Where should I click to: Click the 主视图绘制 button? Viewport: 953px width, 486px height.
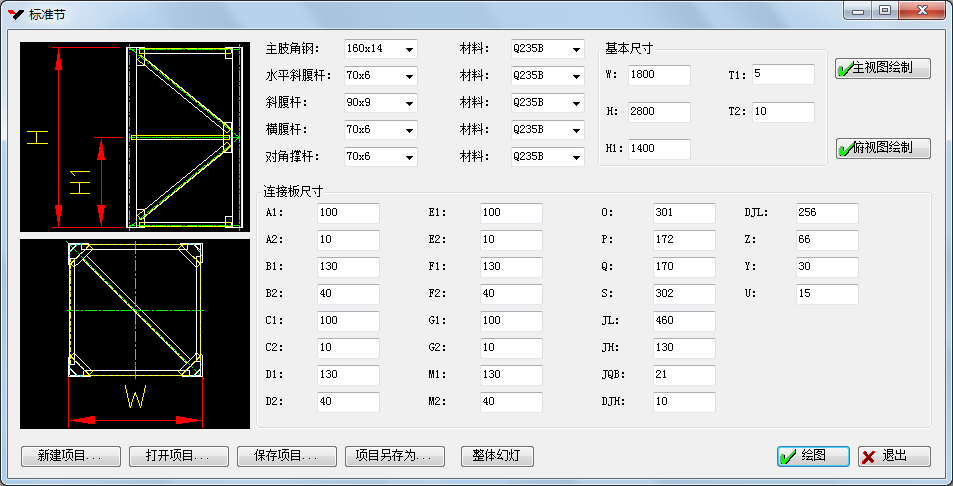(x=883, y=68)
